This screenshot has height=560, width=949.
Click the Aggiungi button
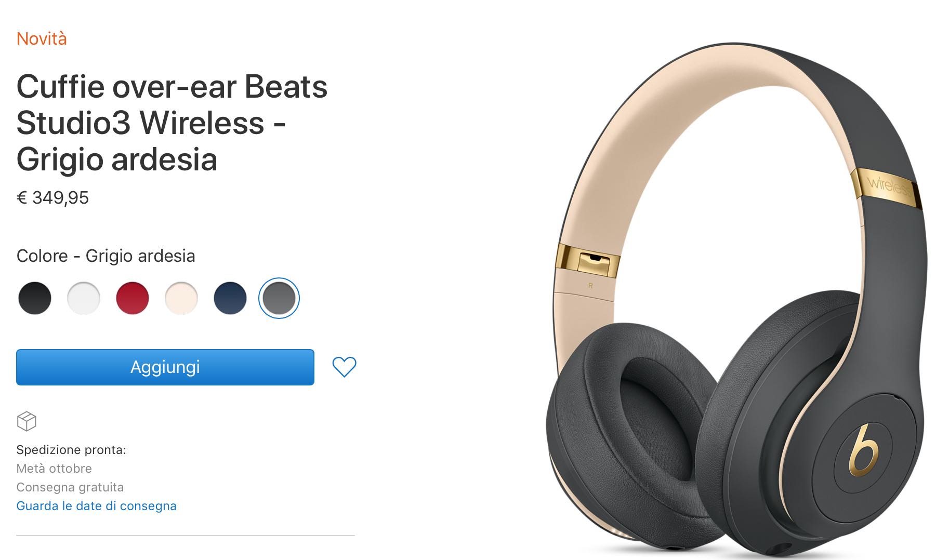165,367
